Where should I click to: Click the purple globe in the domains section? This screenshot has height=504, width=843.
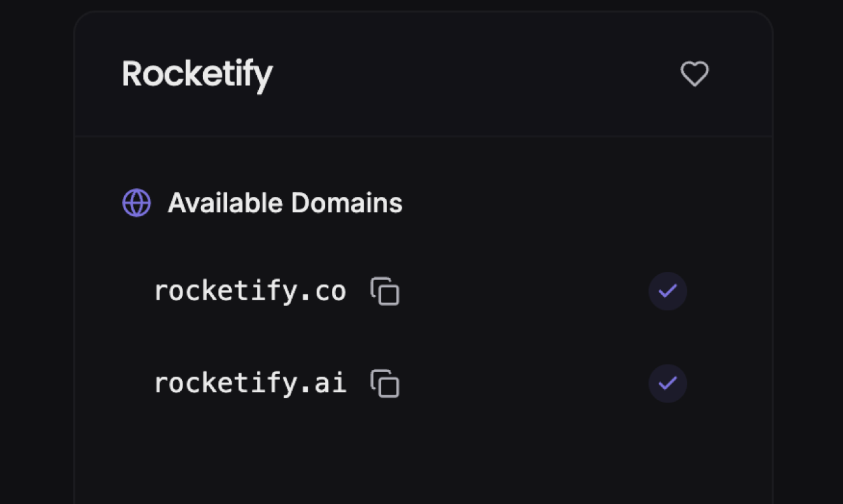[137, 203]
